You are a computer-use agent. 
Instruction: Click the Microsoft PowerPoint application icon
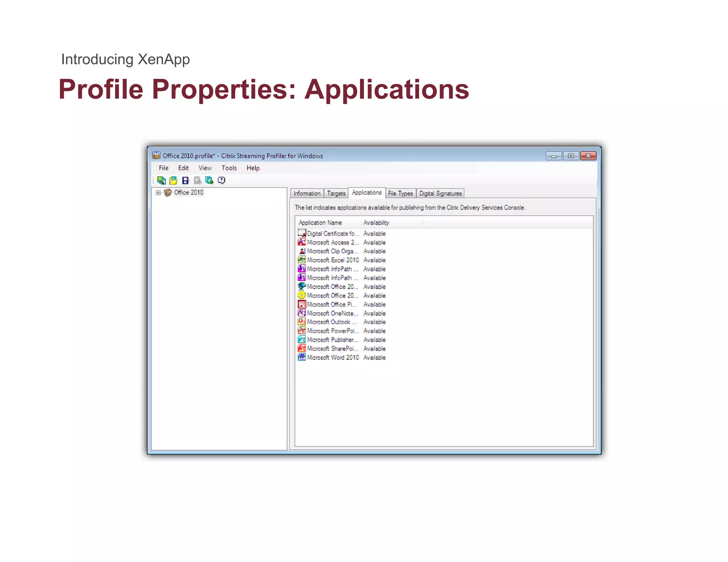[x=302, y=331]
